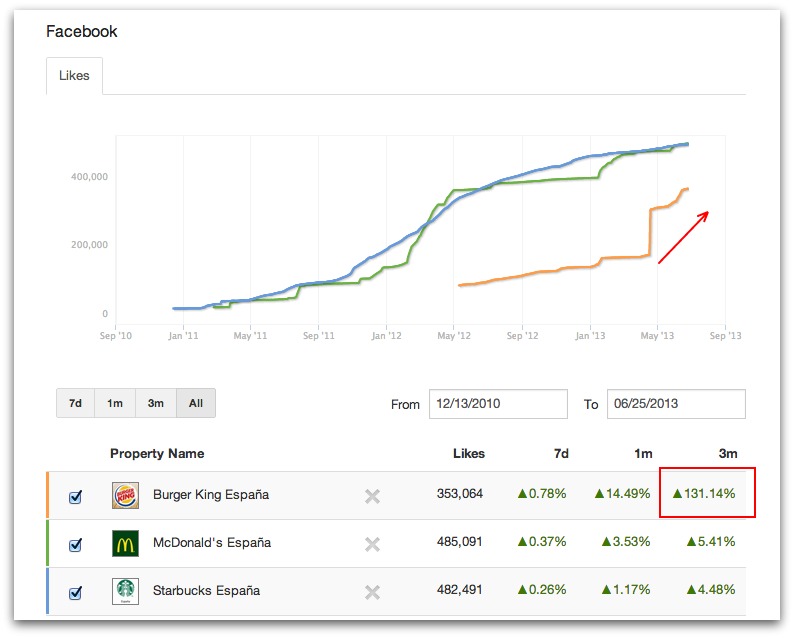This screenshot has height=638, width=794.
Task: Click the McDonald's España logo icon
Action: 126,543
